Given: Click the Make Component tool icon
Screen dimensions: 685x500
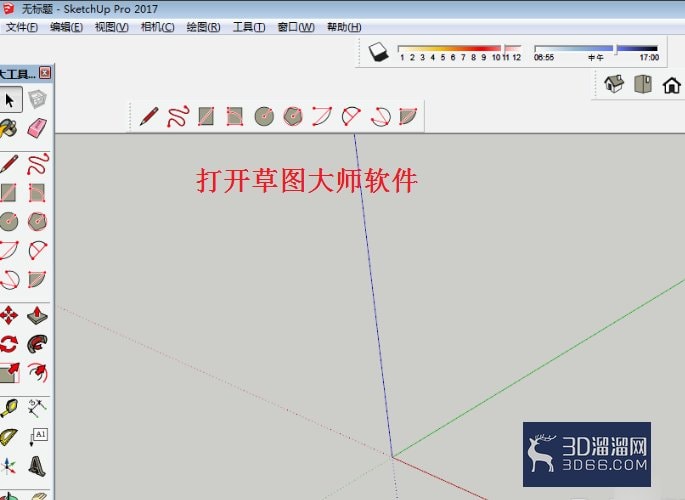Looking at the screenshot, I should 37,99.
